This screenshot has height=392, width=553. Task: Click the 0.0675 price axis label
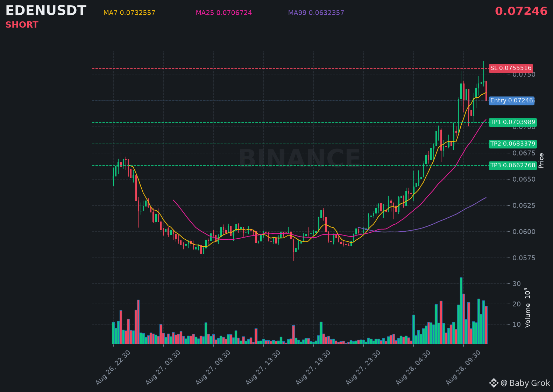point(524,153)
